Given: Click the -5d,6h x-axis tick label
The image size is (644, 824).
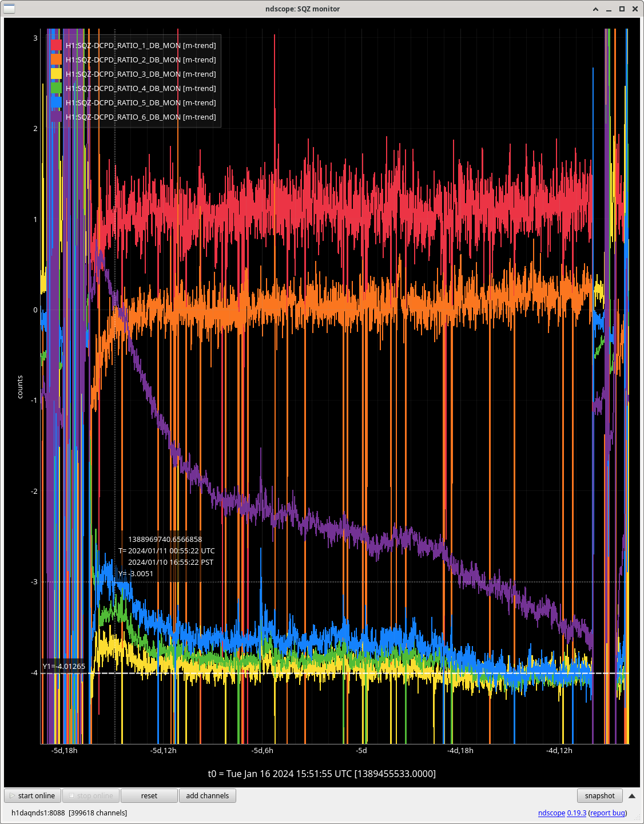Looking at the screenshot, I should [x=263, y=750].
